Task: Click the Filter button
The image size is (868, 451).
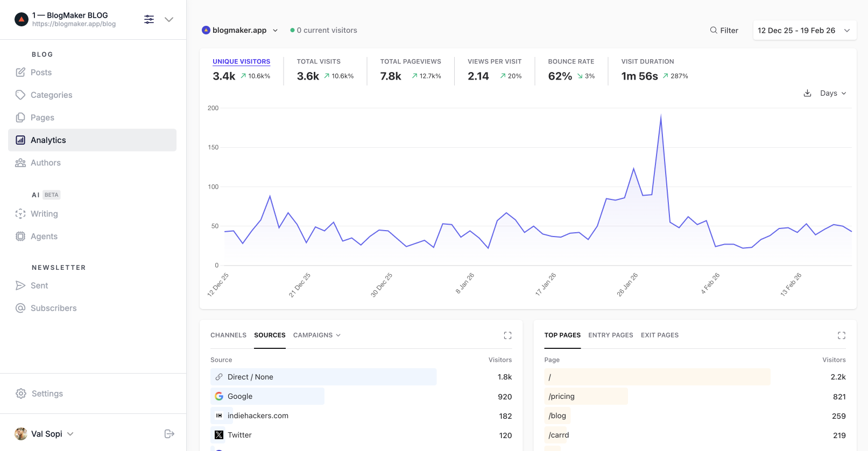Action: coord(724,31)
